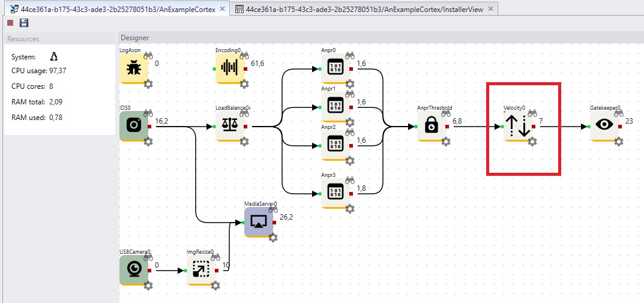Open AnprThreshold settings gear
The width and height of the screenshot is (644, 303).
click(445, 142)
